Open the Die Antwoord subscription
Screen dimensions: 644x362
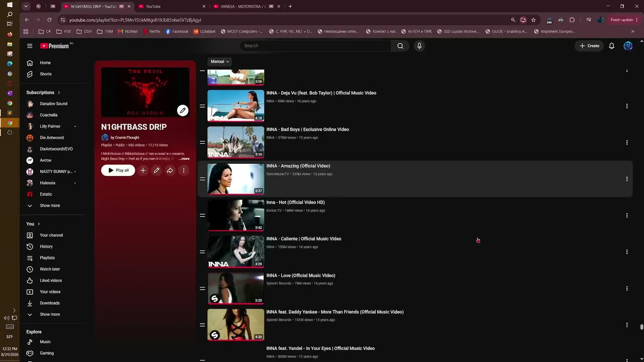click(53, 138)
